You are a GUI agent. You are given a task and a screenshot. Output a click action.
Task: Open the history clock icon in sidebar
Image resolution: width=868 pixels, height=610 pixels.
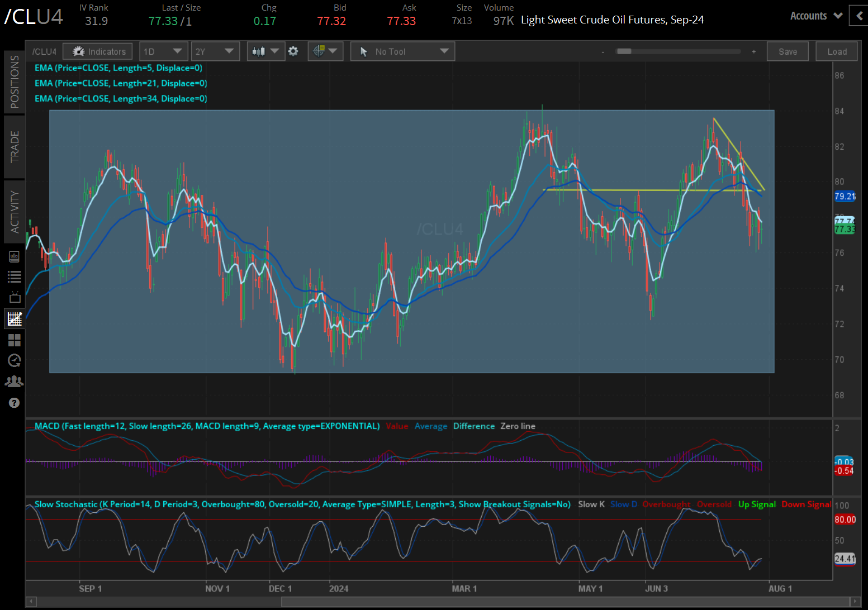(15, 360)
